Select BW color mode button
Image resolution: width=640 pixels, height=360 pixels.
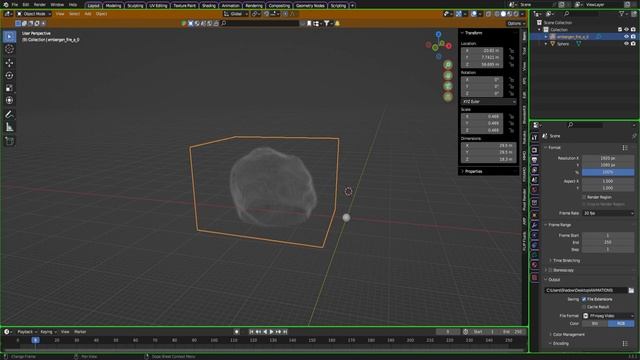point(595,323)
